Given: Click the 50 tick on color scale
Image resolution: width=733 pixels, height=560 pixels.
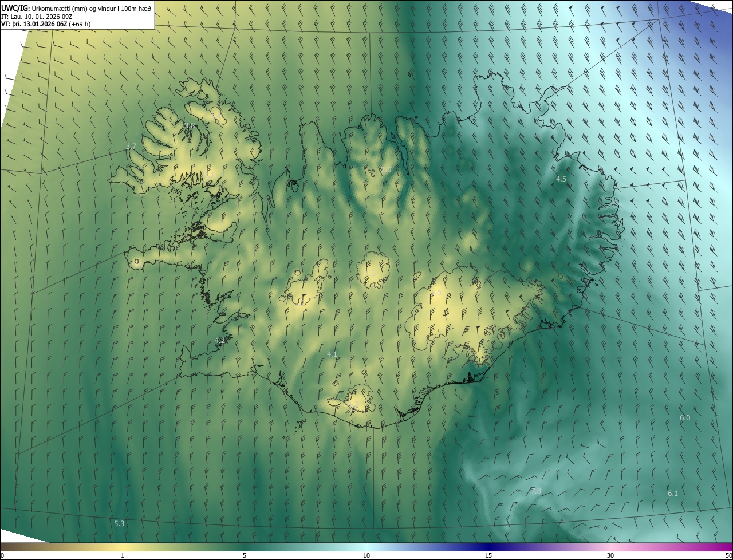Looking at the screenshot, I should (x=728, y=555).
